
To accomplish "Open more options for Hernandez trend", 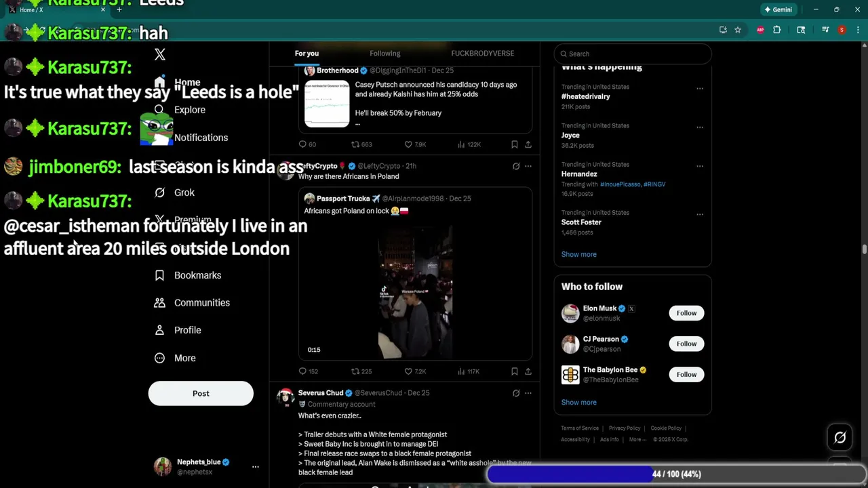I will [700, 166].
